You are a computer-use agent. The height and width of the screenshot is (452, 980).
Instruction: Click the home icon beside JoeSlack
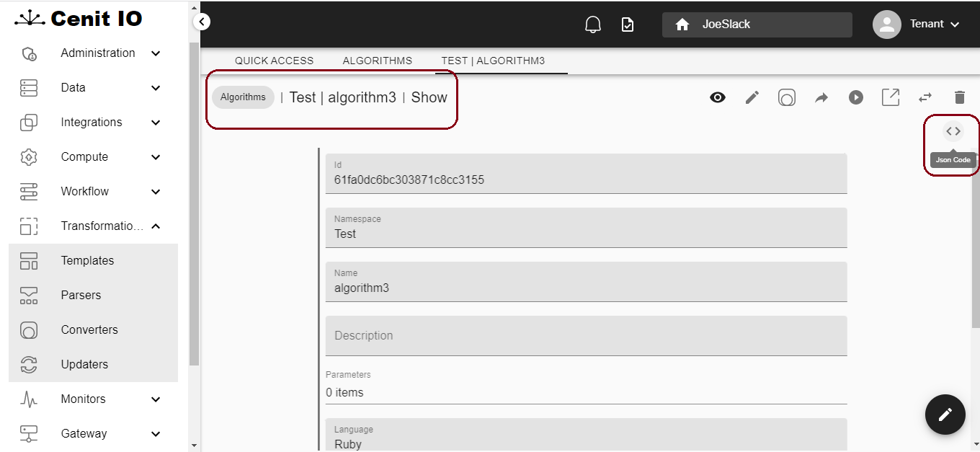tap(682, 25)
